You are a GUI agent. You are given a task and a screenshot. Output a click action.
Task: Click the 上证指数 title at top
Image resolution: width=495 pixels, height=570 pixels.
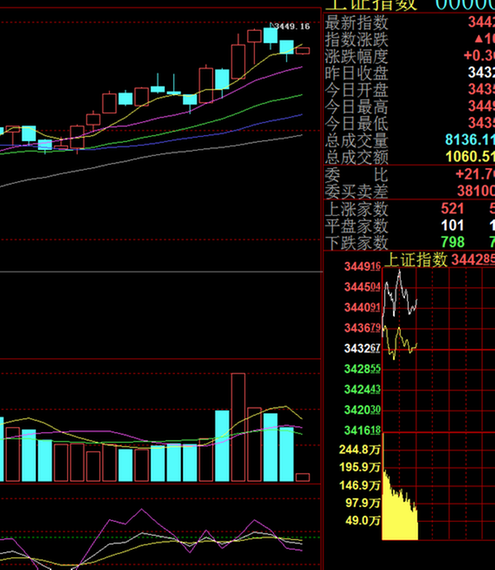pos(371,5)
